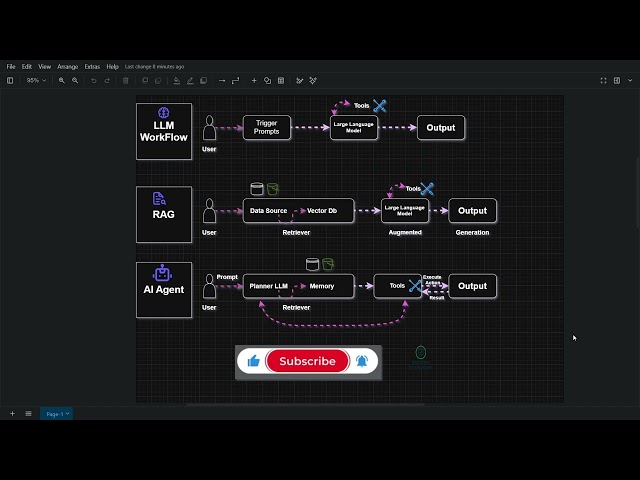Select the Data Source label
This screenshot has height=480, width=640.
click(x=269, y=211)
